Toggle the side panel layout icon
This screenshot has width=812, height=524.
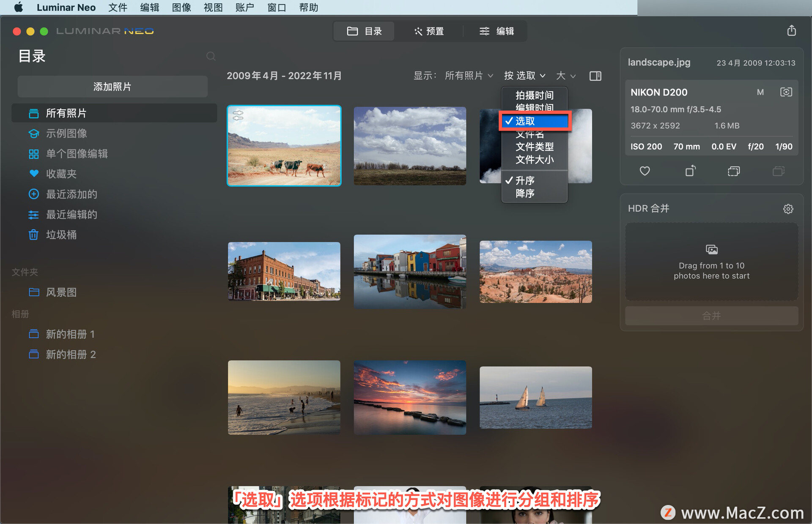tap(595, 76)
